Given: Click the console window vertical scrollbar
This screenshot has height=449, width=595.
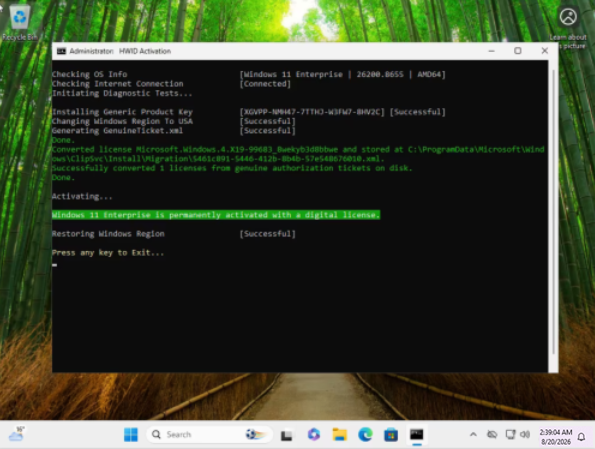Looking at the screenshot, I should point(553,213).
